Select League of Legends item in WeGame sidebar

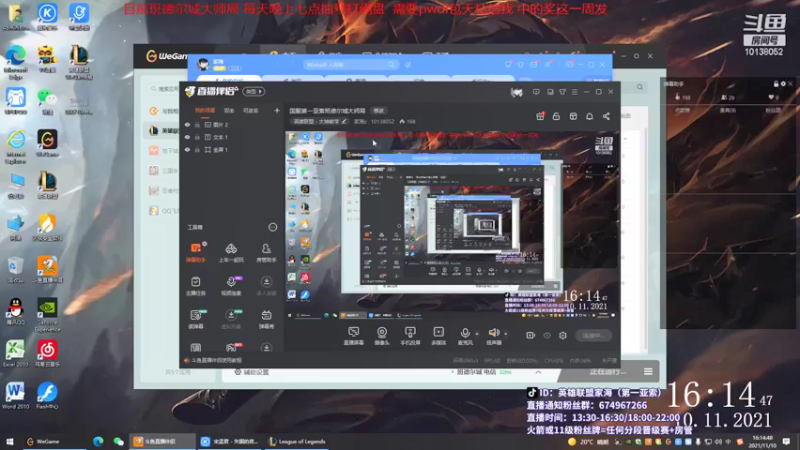[161, 131]
